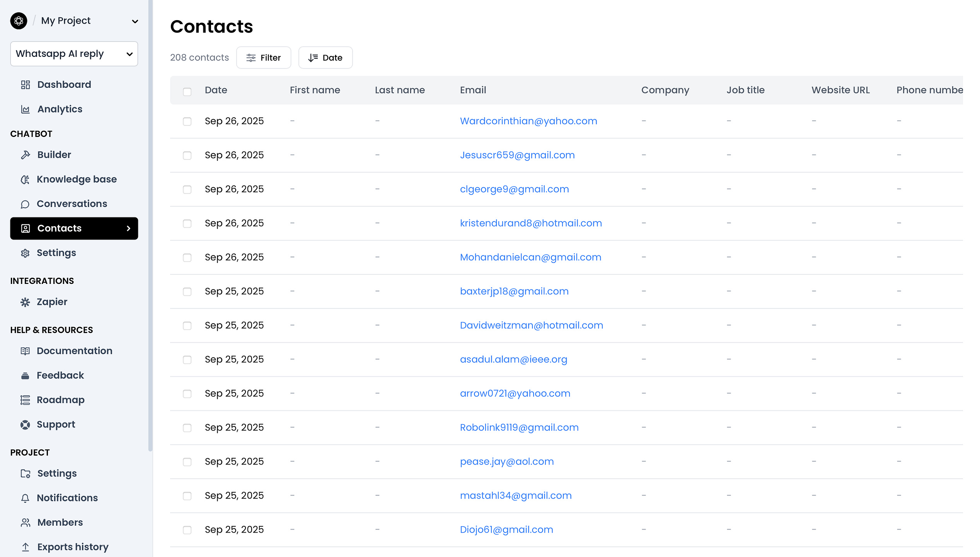Image resolution: width=980 pixels, height=557 pixels.
Task: Click the sidebar vertical scrollbar
Action: (x=150, y=226)
